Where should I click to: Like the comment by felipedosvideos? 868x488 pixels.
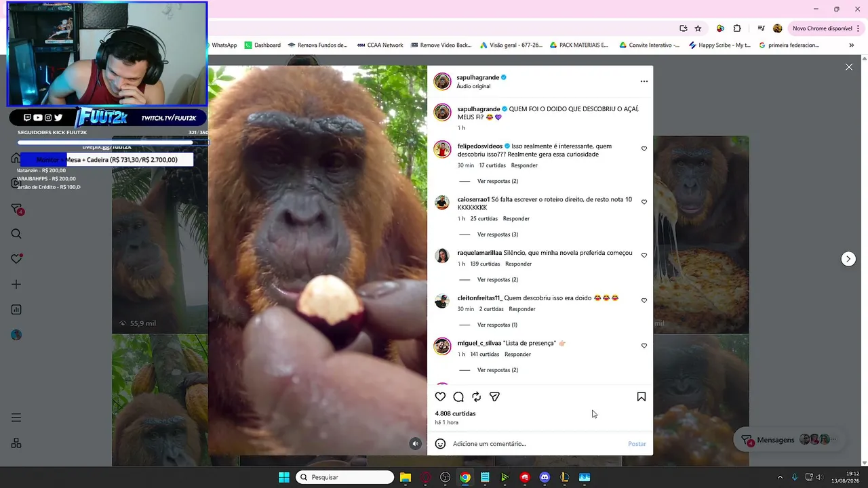pyautogui.click(x=644, y=148)
